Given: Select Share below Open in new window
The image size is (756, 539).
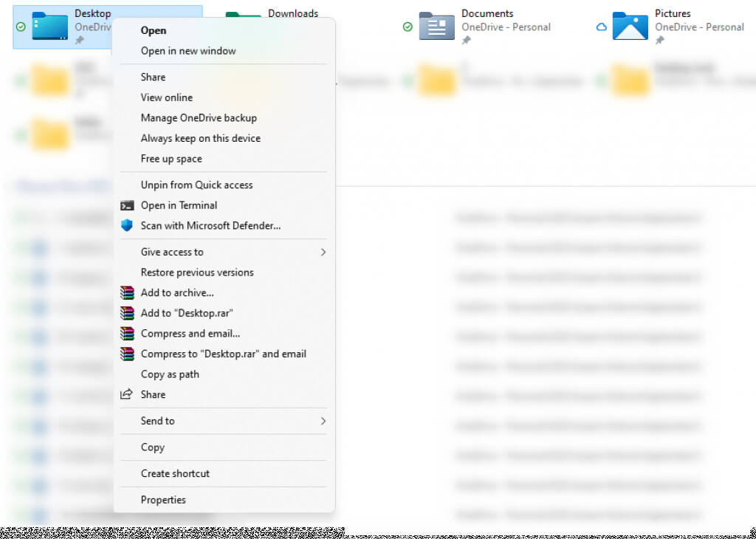Looking at the screenshot, I should [153, 77].
